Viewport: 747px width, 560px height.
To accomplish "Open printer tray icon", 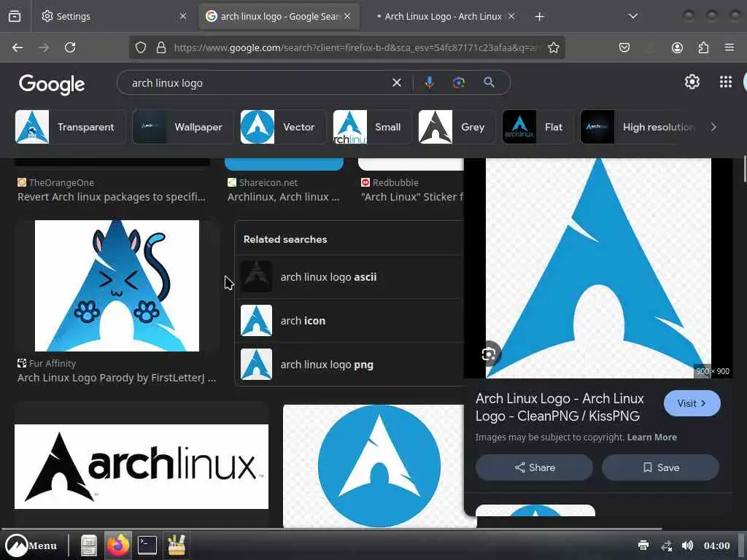I will pos(643,545).
